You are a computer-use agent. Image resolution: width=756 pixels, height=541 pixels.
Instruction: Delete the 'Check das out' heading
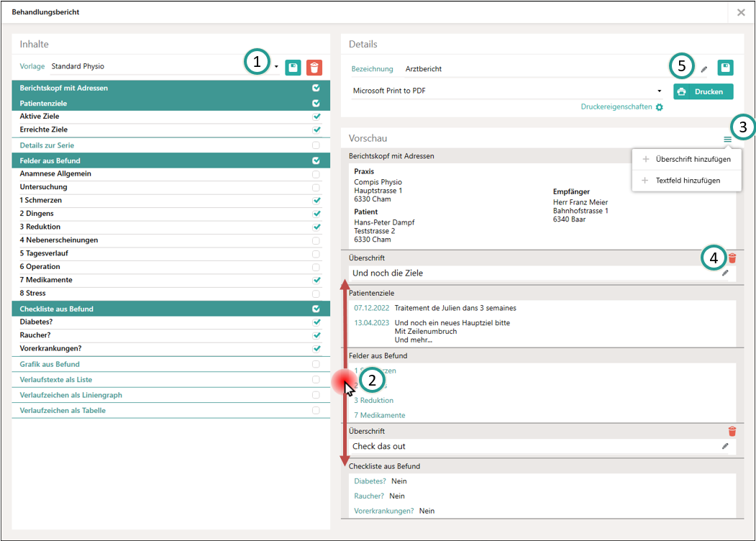[x=732, y=432]
